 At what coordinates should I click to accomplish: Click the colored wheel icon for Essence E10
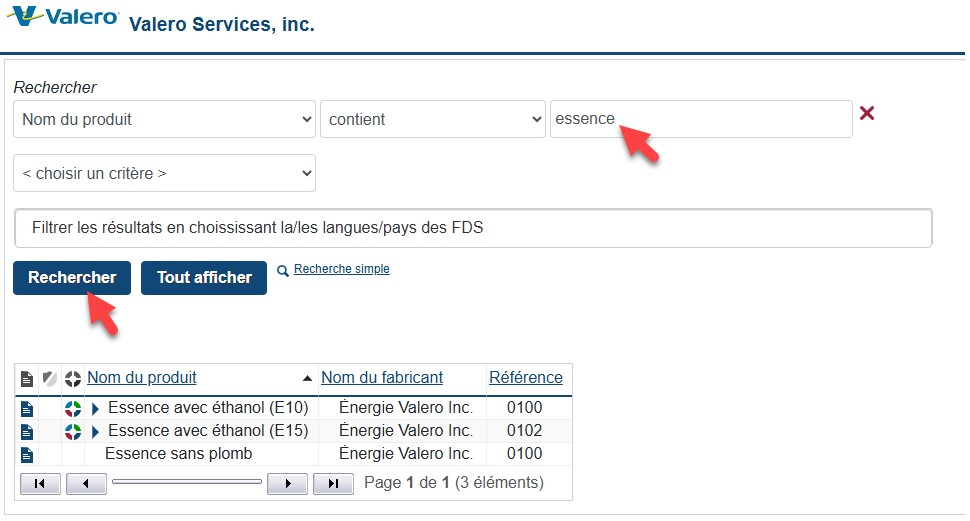[72, 408]
